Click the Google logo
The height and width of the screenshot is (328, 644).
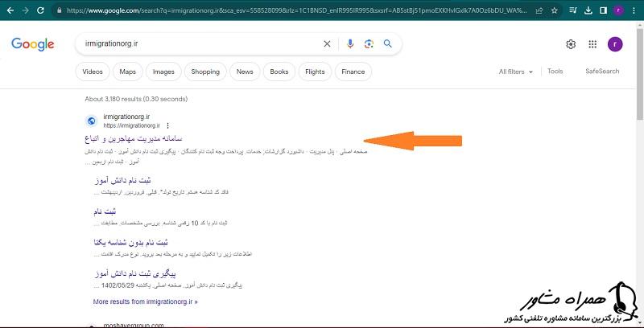33,44
